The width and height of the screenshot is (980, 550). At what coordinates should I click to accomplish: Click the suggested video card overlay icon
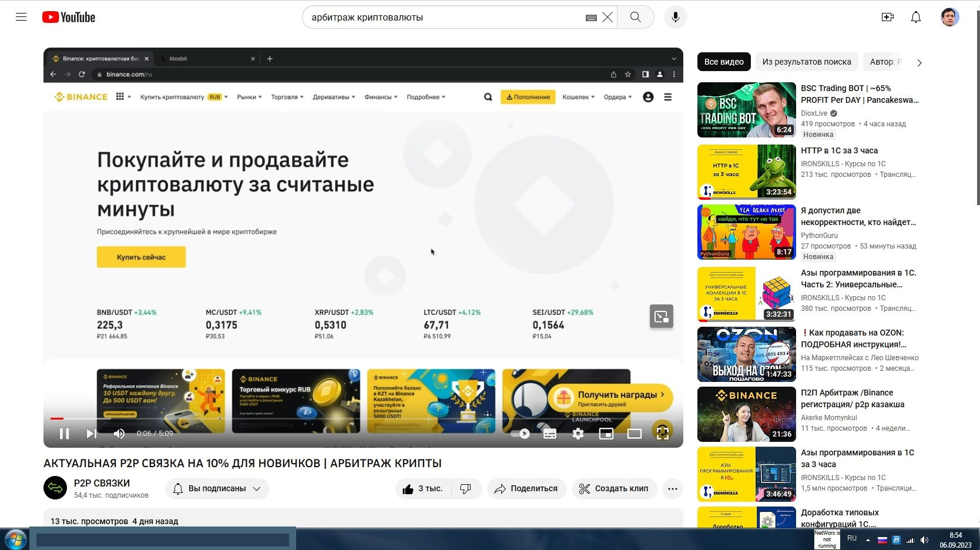662,316
